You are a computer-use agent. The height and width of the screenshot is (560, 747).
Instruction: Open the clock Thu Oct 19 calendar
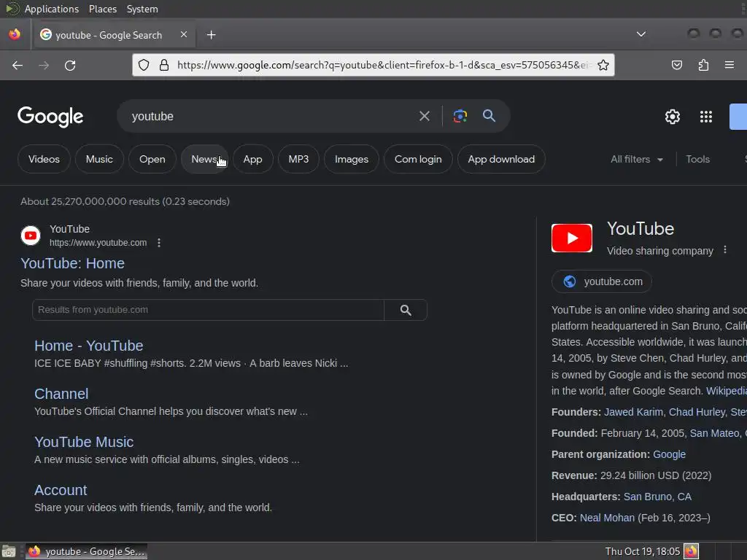pyautogui.click(x=642, y=551)
